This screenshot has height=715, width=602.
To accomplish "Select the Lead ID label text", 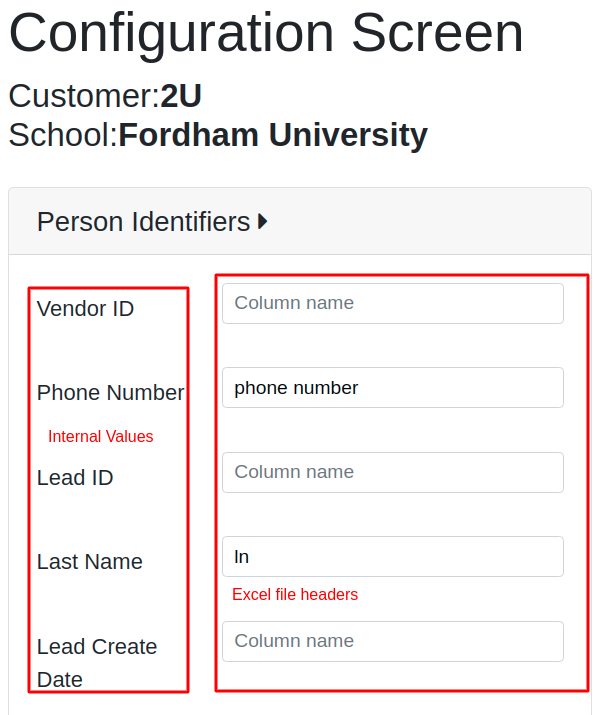I will pos(75,478).
